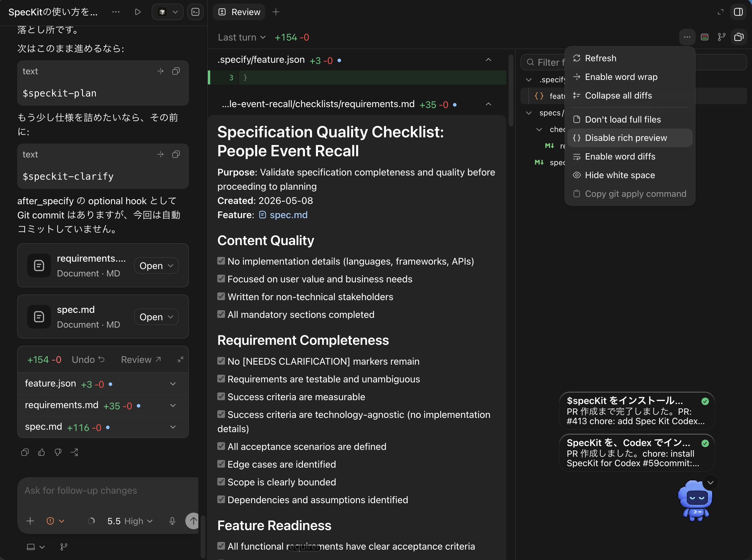Choose Enable word wrap menu item
Screen dimensions: 752x560
630,77
